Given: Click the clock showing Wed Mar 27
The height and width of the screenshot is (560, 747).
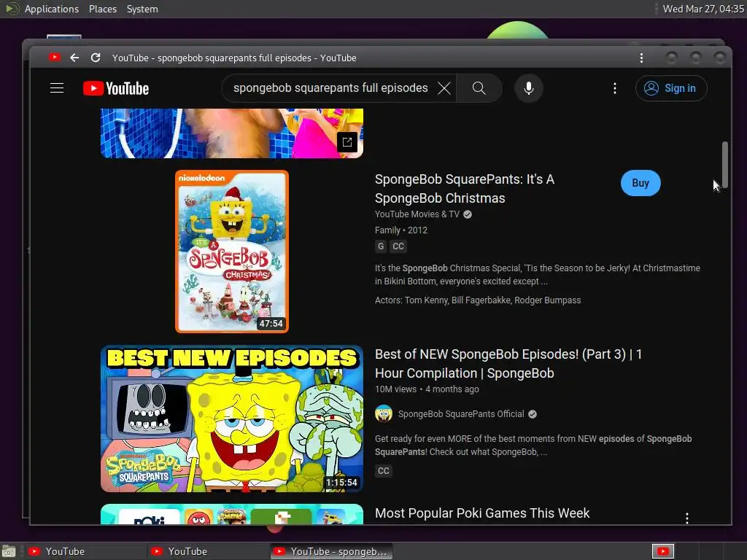Looking at the screenshot, I should (x=703, y=9).
